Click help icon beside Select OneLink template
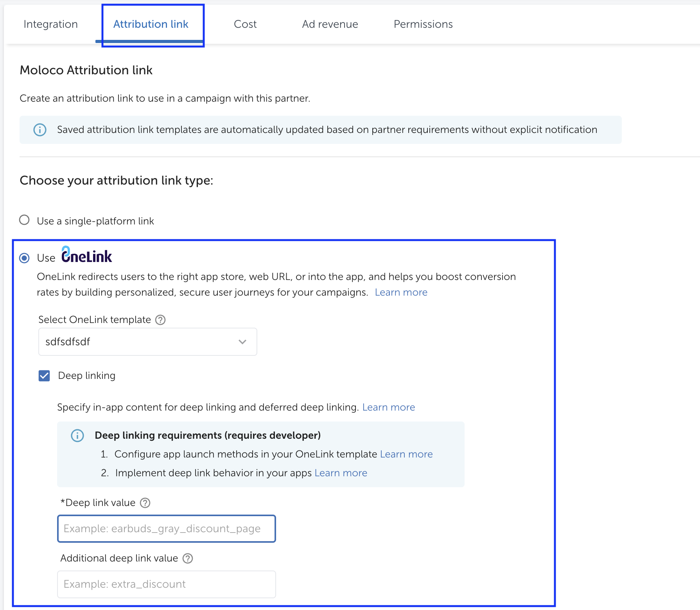This screenshot has height=610, width=700. pyautogui.click(x=160, y=320)
